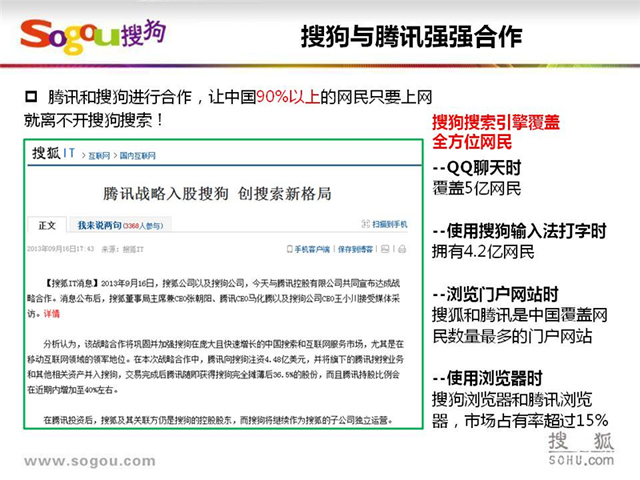The height and width of the screenshot is (480, 640).
Task: Switch to the 正文 tab
Action: pyautogui.click(x=47, y=225)
